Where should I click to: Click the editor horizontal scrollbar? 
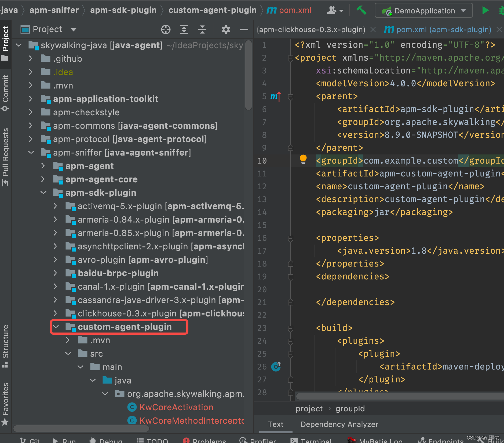400,396
